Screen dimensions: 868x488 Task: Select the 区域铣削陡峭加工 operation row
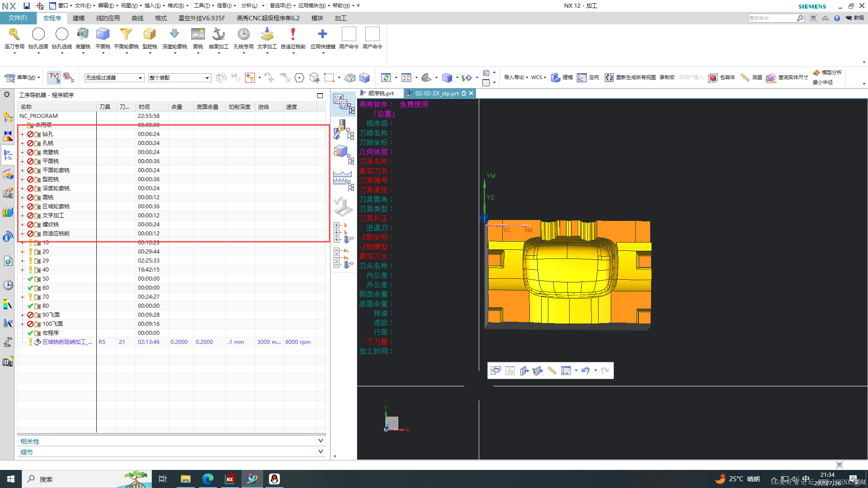point(171,342)
